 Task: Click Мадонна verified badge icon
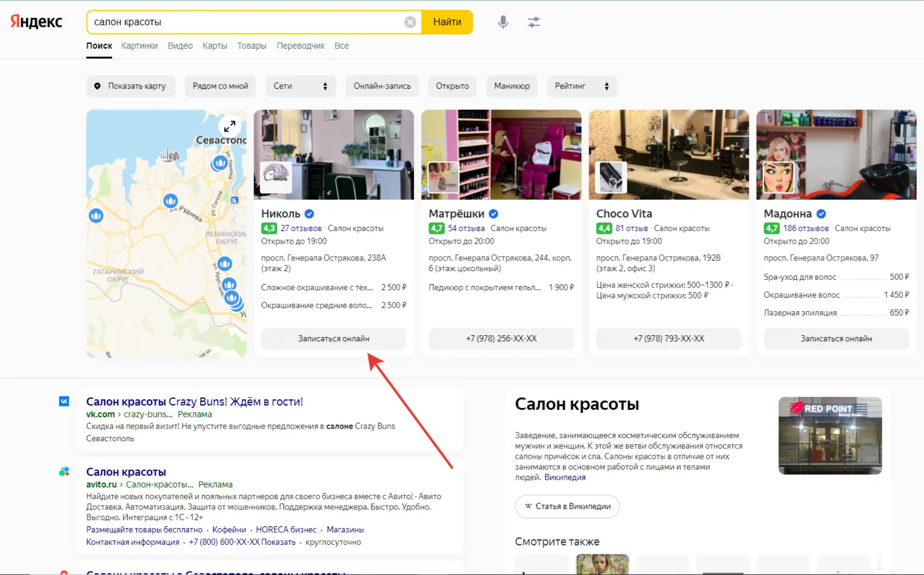coord(821,214)
